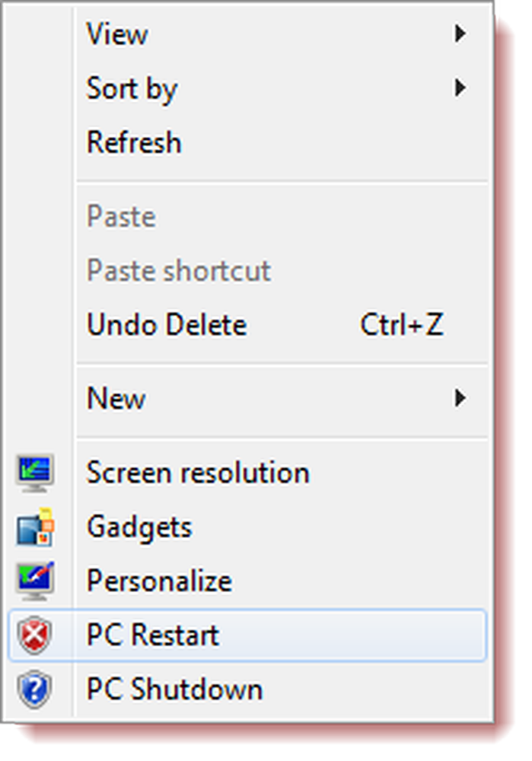Open the Sort by menu entry
This screenshot has width=532, height=761.
(x=132, y=89)
